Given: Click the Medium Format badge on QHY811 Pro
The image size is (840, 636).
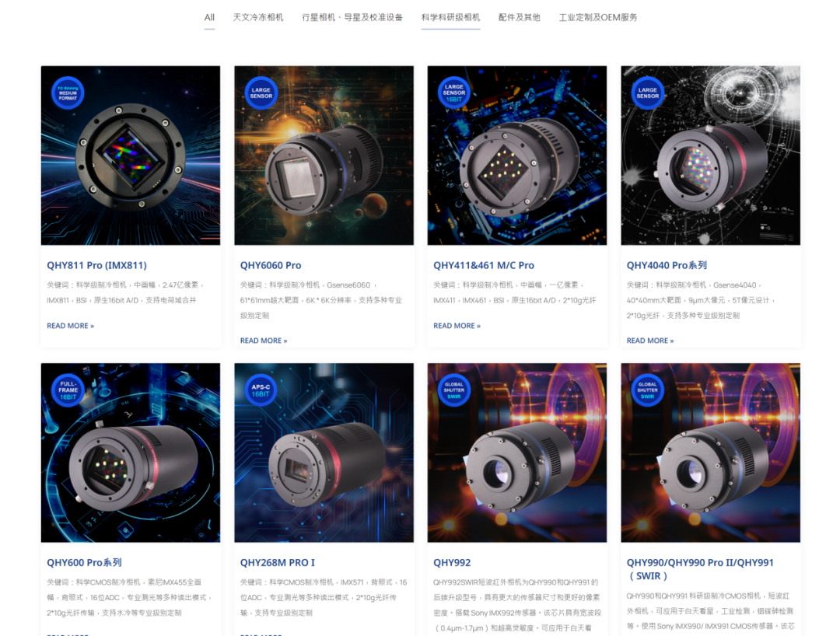Looking at the screenshot, I should click(68, 93).
